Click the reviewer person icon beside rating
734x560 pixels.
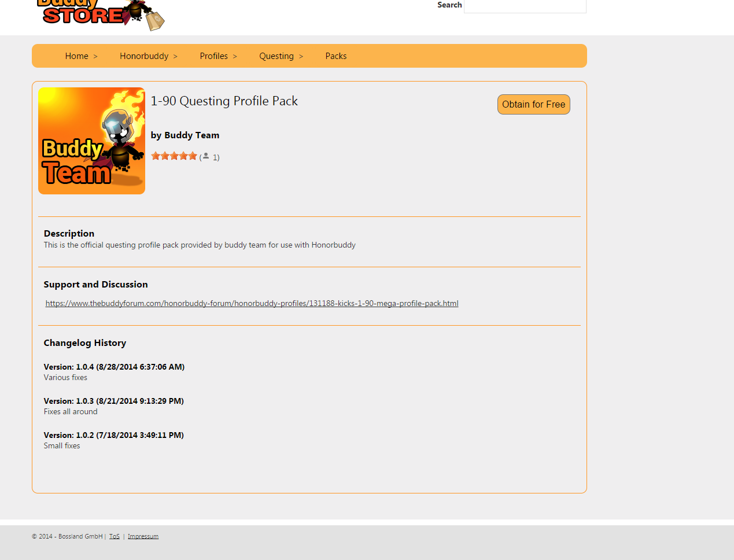[x=206, y=156]
